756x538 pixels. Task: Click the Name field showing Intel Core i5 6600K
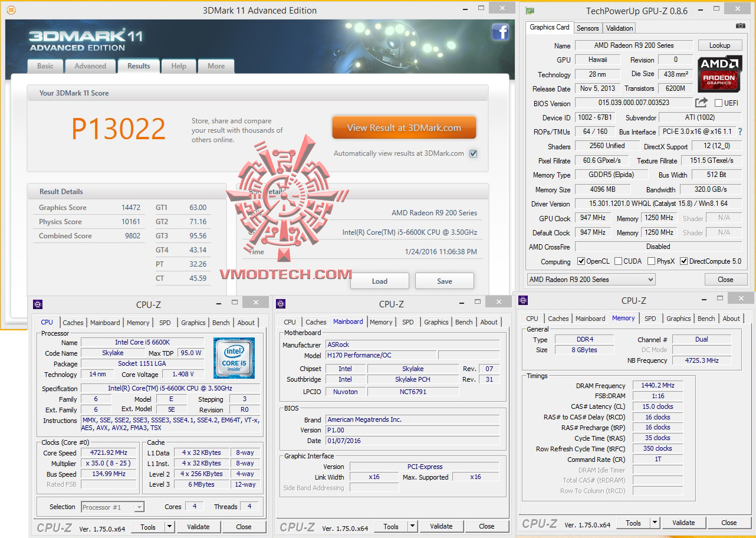pos(143,342)
